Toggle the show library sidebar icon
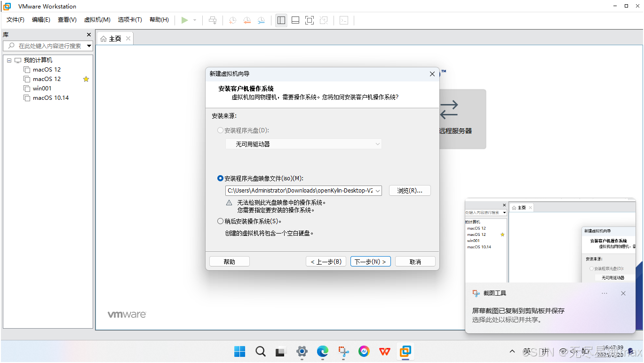Screen dimensions: 644x363 (281, 20)
